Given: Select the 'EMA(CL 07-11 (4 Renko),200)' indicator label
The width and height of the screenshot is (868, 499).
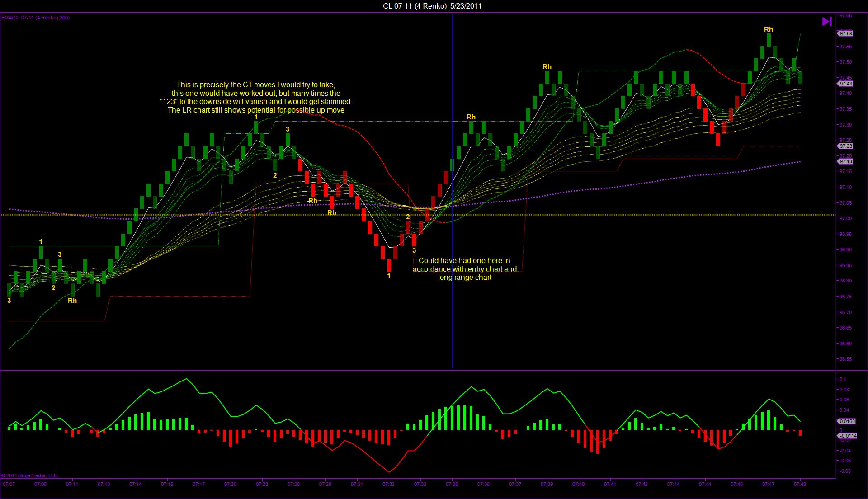Looking at the screenshot, I should [x=35, y=18].
